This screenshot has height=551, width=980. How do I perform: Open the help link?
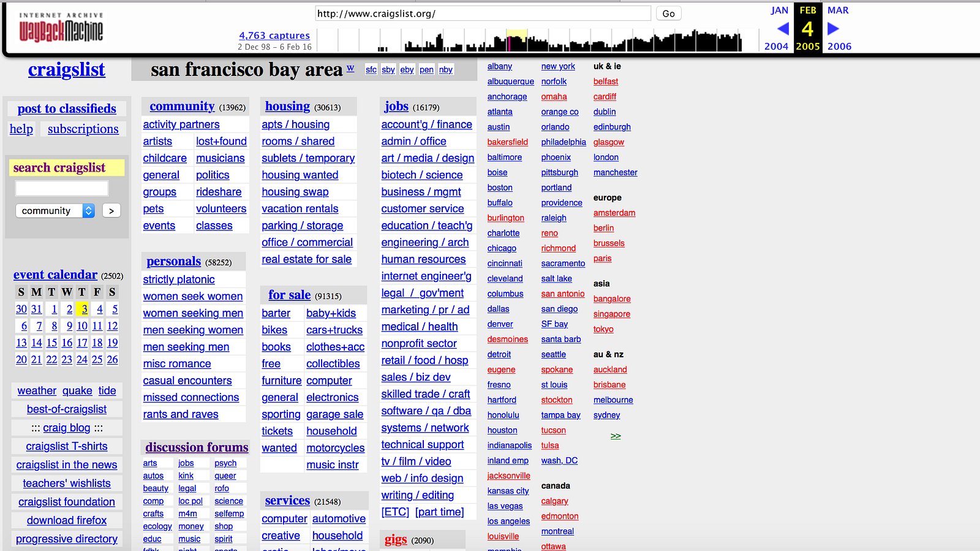[21, 129]
